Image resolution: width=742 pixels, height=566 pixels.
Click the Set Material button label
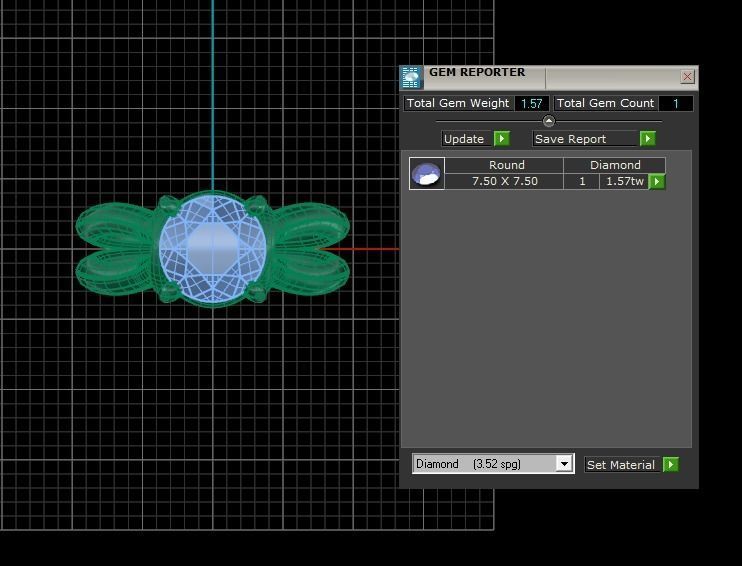623,465
